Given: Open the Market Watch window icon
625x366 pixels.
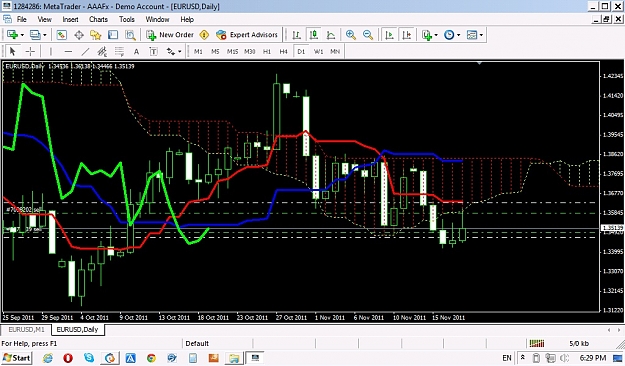Looking at the screenshot, I should (61, 35).
